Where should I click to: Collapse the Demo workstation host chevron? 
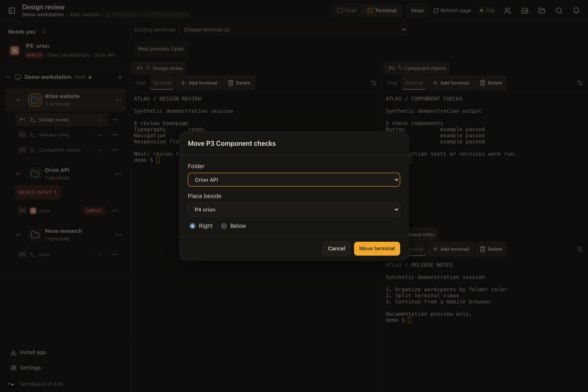tap(8, 77)
